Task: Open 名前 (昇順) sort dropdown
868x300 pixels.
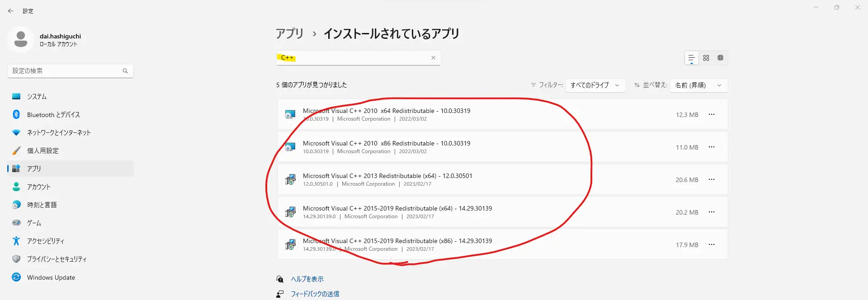Action: tap(699, 85)
